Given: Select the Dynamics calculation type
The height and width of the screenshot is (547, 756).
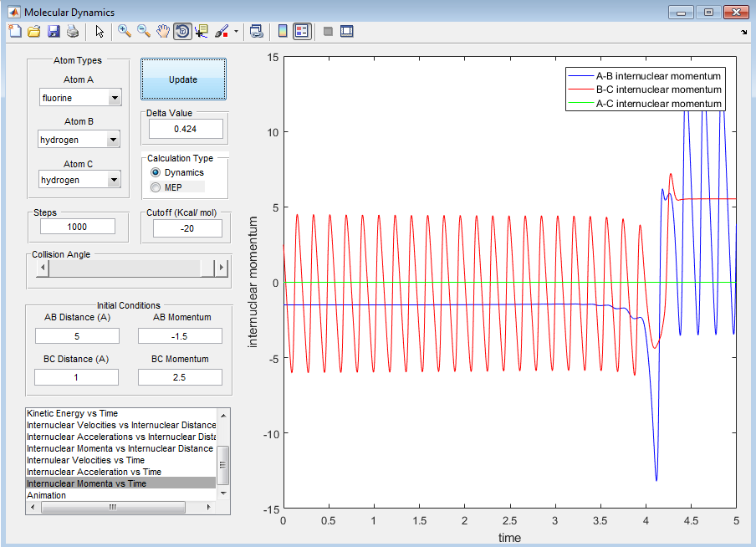Looking at the screenshot, I should coord(156,172).
